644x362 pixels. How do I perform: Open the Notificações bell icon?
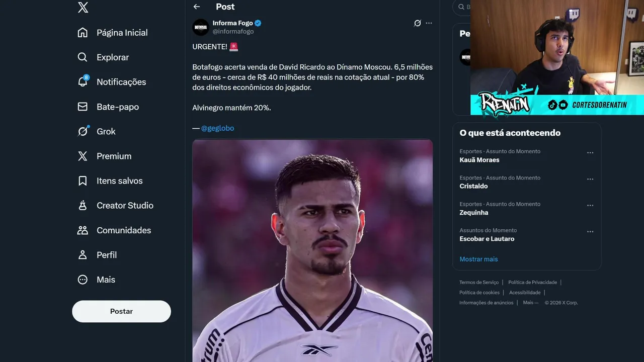pos(83,82)
